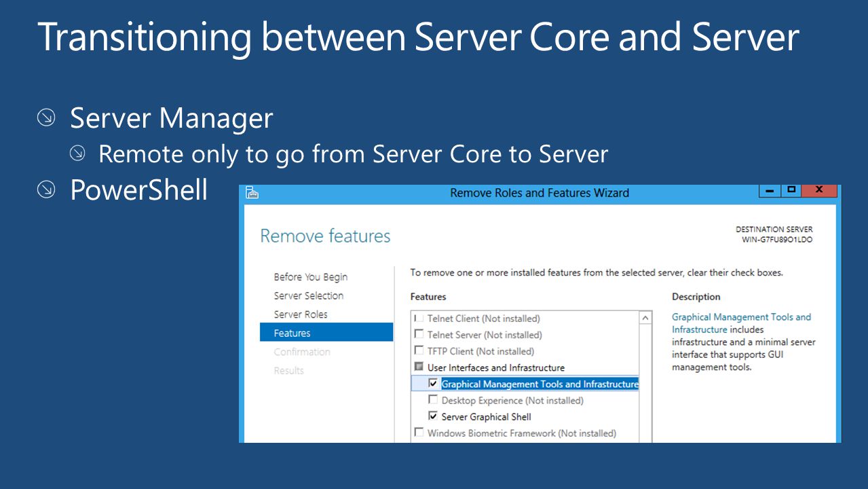Uncheck Server Graphical Shell
This screenshot has width=868, height=489.
click(433, 416)
